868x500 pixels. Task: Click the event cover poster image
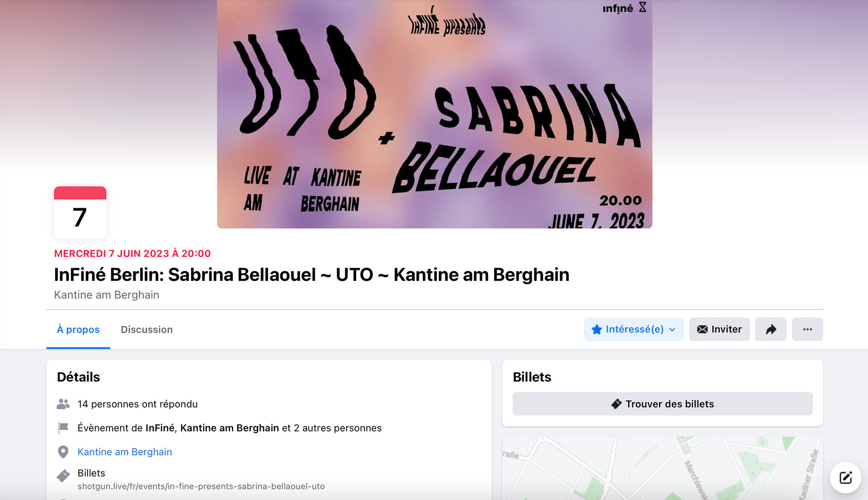pos(434,114)
